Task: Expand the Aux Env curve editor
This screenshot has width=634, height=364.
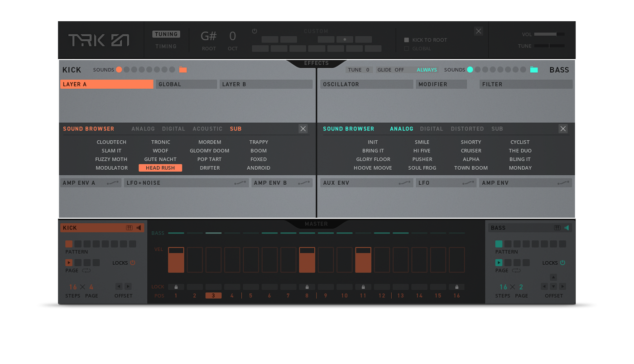Action: 404,183
